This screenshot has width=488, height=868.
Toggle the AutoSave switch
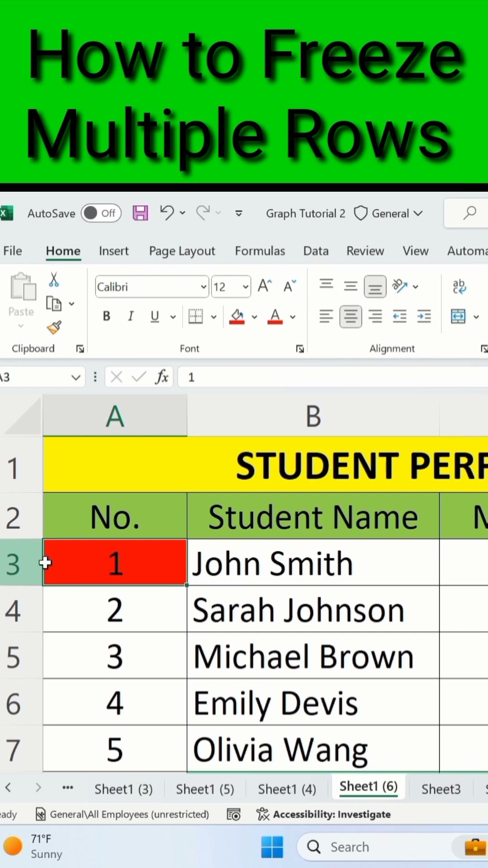point(101,213)
